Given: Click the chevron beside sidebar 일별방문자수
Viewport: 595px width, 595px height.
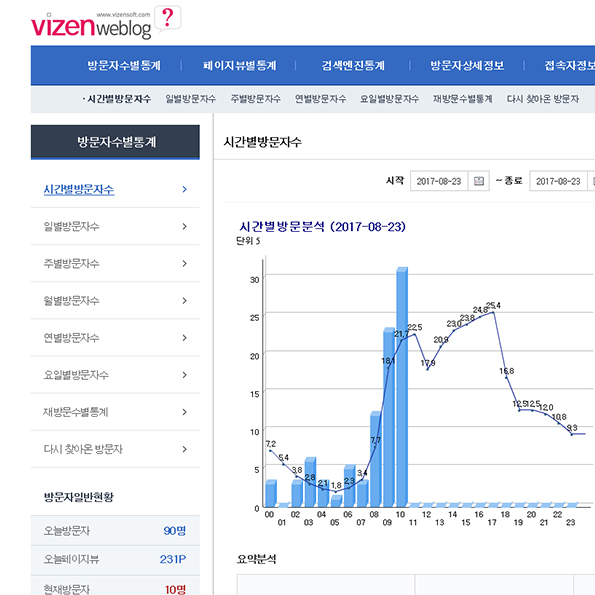Looking at the screenshot, I should 184,226.
